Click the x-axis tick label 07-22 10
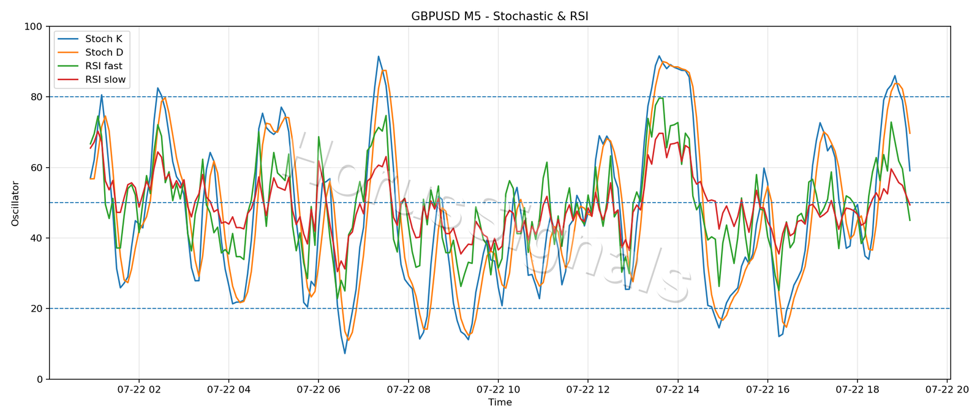980x420 pixels. click(498, 389)
